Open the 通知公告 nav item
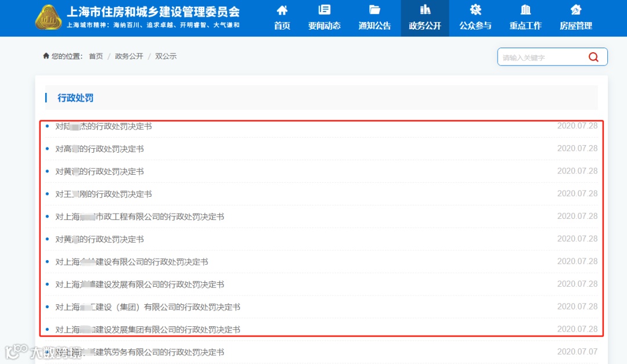 (374, 18)
